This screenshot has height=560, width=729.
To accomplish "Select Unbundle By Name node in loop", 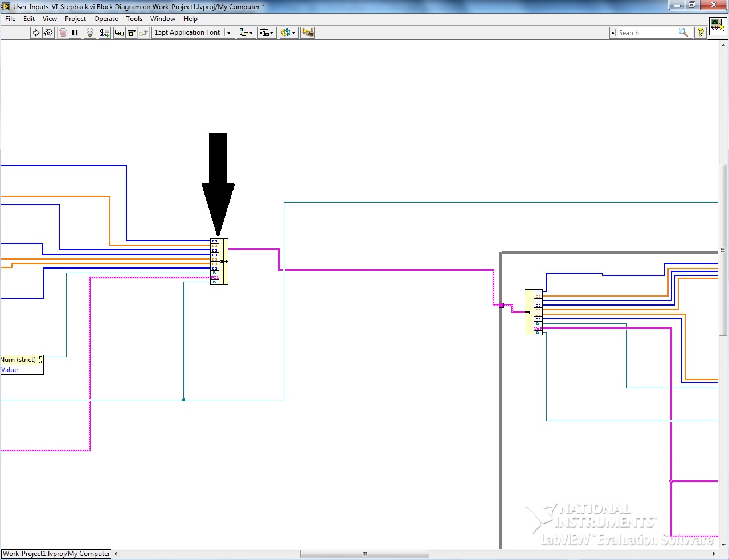I will tap(534, 312).
